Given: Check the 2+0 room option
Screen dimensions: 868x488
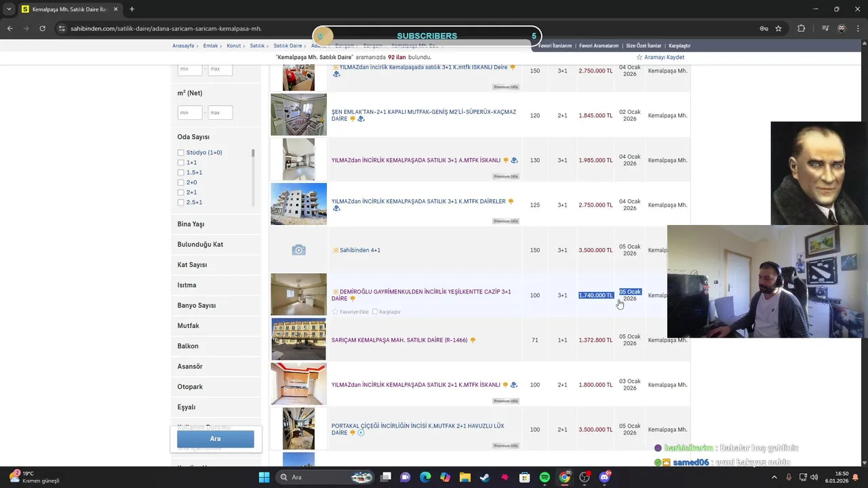Looking at the screenshot, I should pos(181,182).
